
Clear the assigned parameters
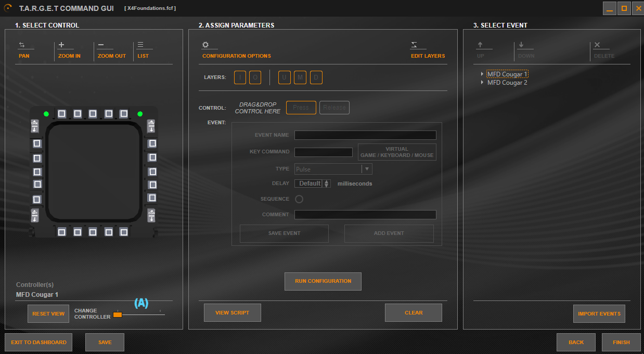(414, 313)
